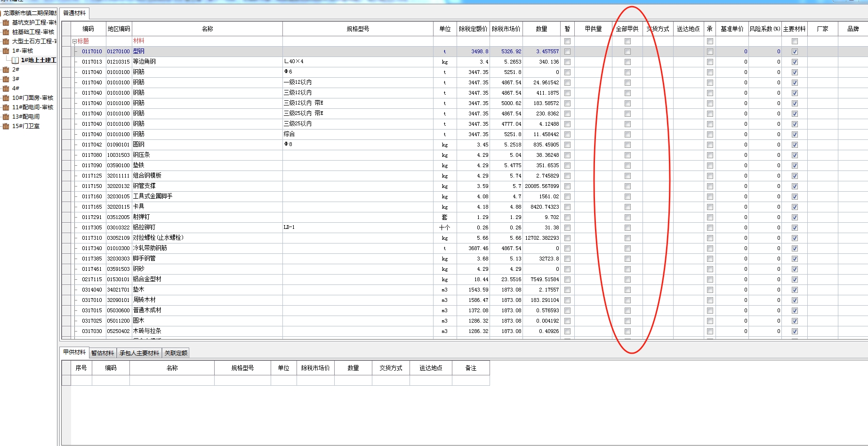Enable 全部甲供 for 圆钢 row
The image size is (868, 446).
click(x=627, y=145)
